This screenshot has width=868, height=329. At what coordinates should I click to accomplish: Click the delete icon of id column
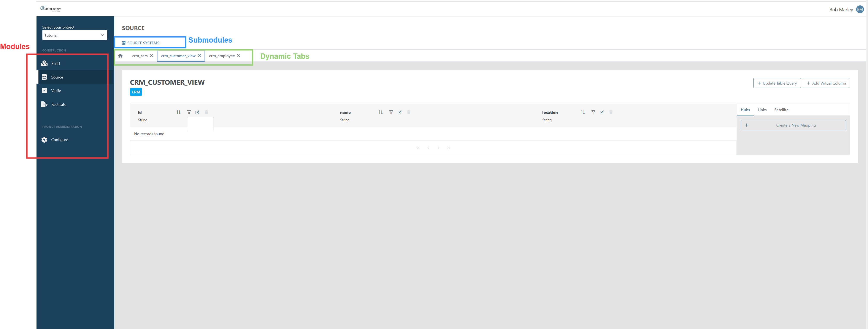pyautogui.click(x=206, y=112)
